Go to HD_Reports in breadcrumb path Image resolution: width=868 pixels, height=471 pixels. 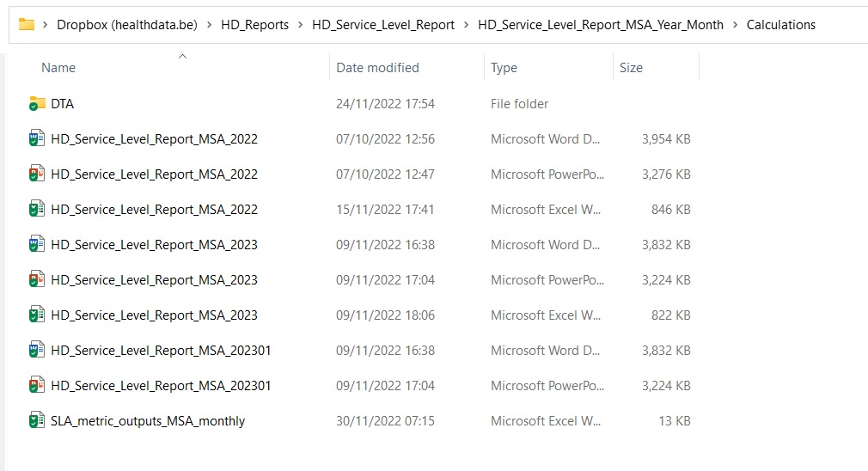(254, 25)
